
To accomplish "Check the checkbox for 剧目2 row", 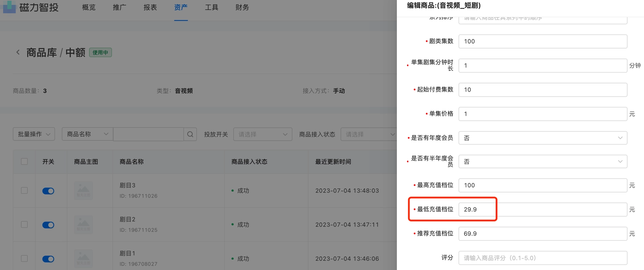I will [x=24, y=224].
